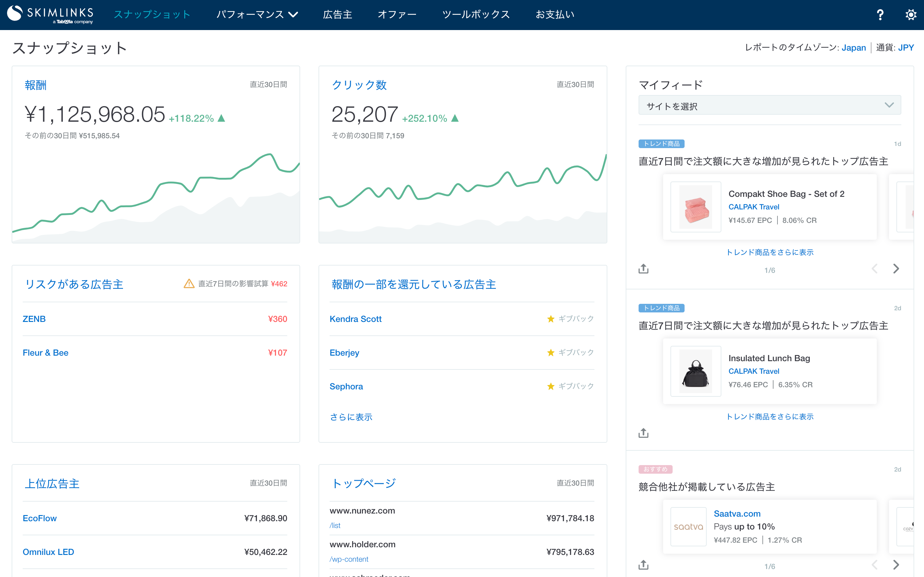
Task: Go to next trending product slide arrow
Action: 896,269
